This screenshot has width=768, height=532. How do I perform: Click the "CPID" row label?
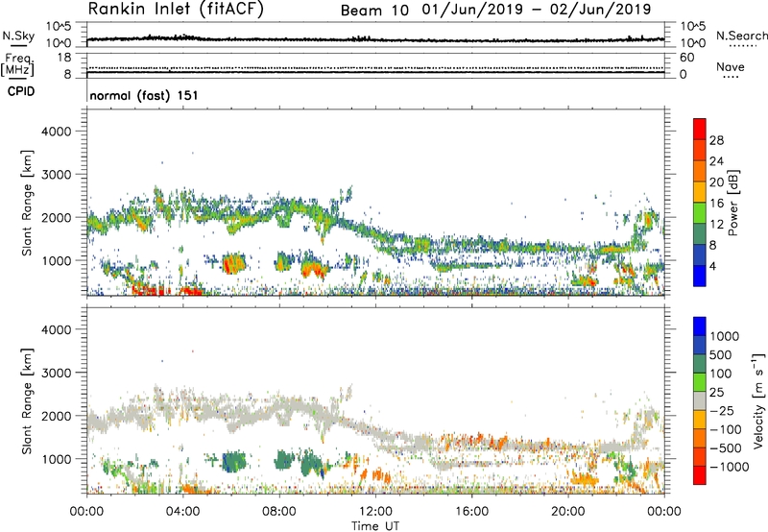pos(21,91)
